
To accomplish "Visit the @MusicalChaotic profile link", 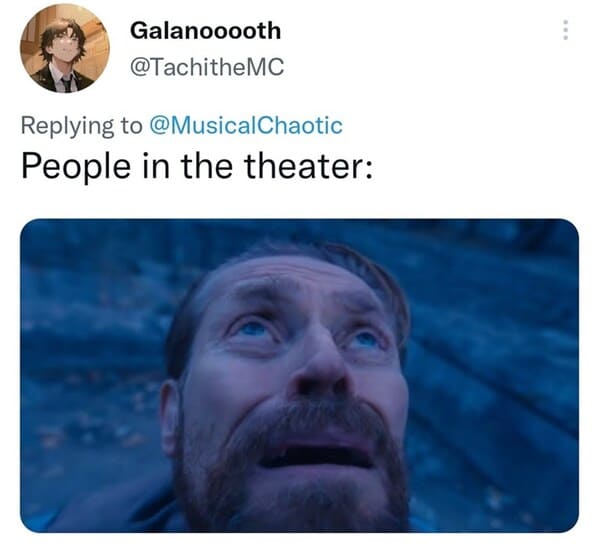I will pyautogui.click(x=246, y=125).
